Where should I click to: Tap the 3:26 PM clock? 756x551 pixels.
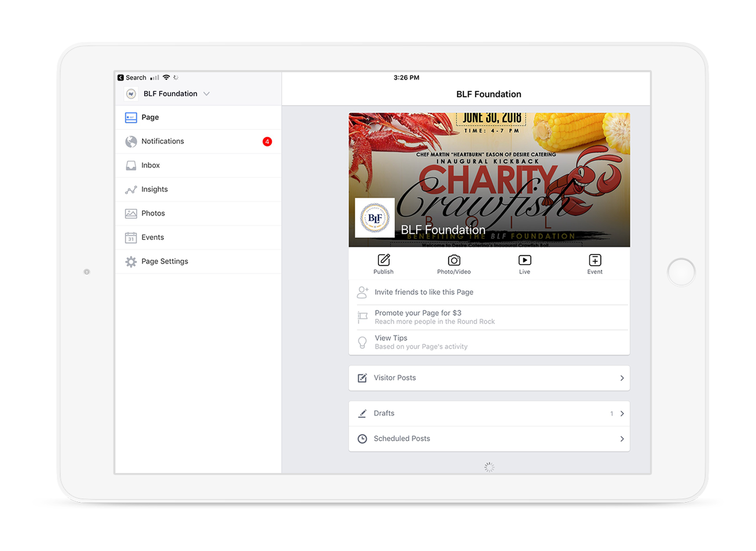406,78
